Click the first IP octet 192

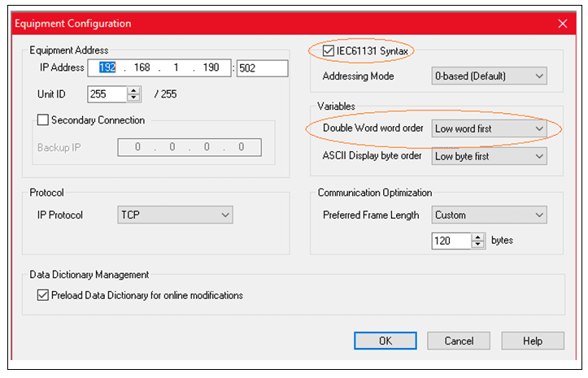107,67
